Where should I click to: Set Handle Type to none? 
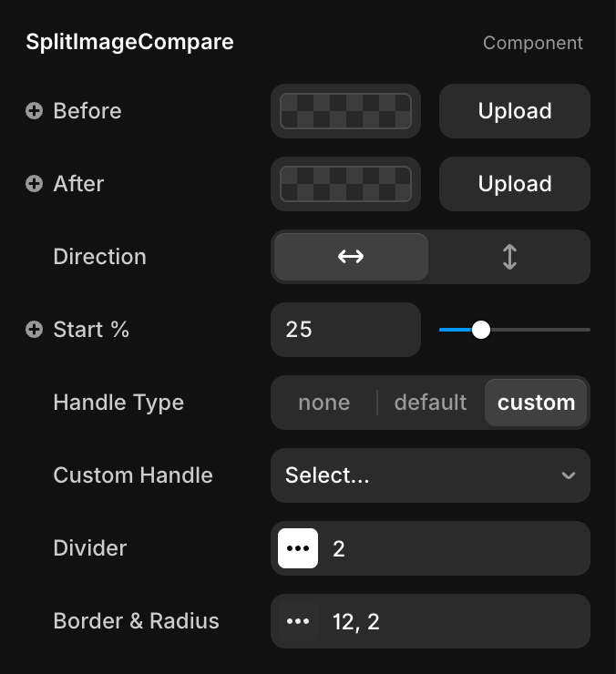point(323,403)
